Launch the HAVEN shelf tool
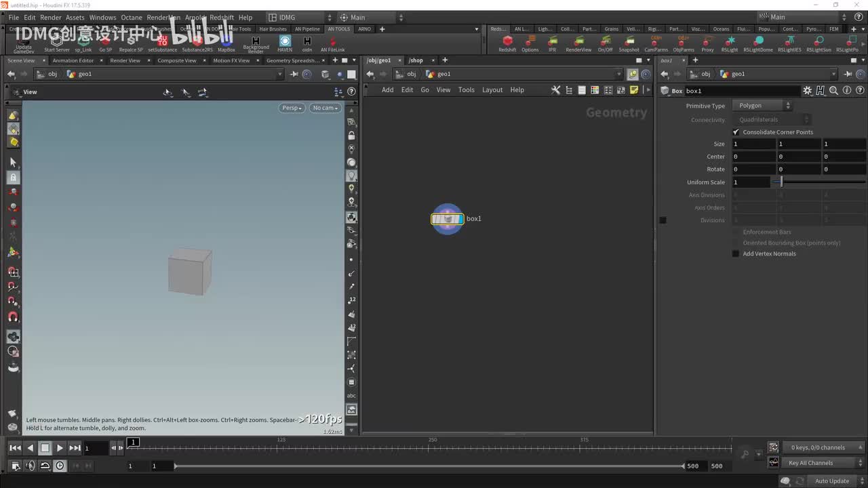The width and height of the screenshot is (868, 488). tap(285, 41)
